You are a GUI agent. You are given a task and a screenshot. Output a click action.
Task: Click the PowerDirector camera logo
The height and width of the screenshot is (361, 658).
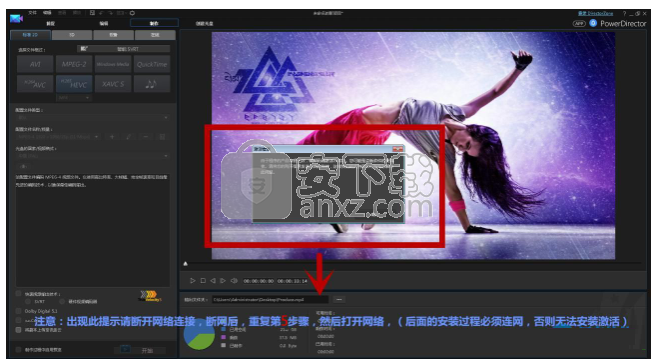17,19
